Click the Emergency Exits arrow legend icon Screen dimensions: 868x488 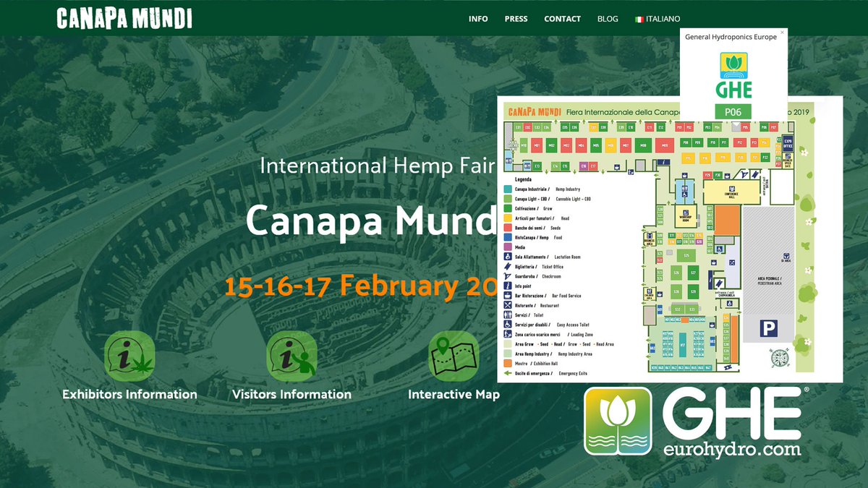pos(508,373)
